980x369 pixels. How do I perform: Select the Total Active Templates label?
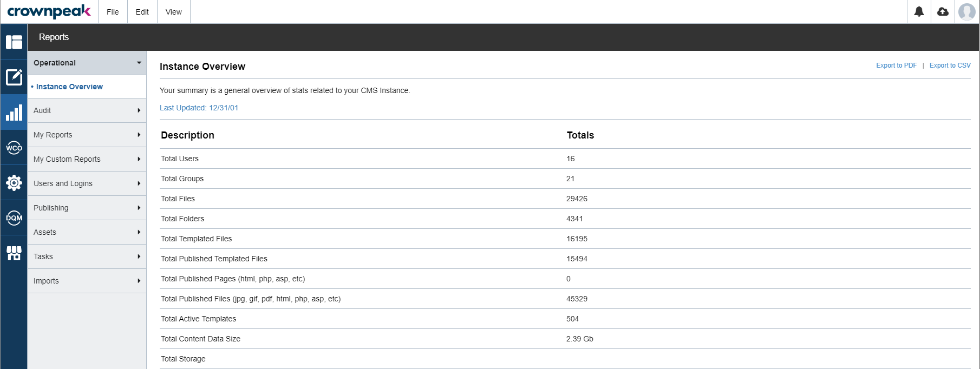(x=198, y=319)
